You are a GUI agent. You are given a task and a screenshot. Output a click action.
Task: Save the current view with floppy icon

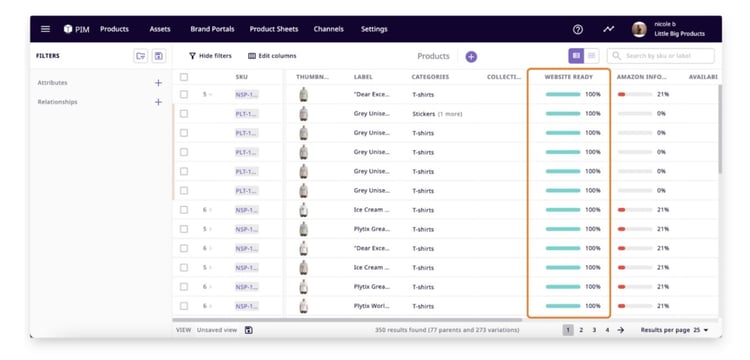click(248, 330)
